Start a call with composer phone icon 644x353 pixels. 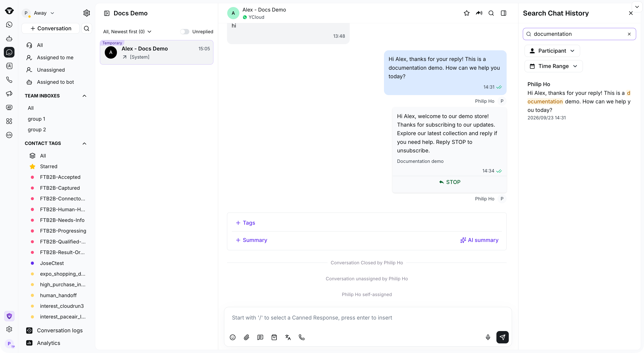302,337
